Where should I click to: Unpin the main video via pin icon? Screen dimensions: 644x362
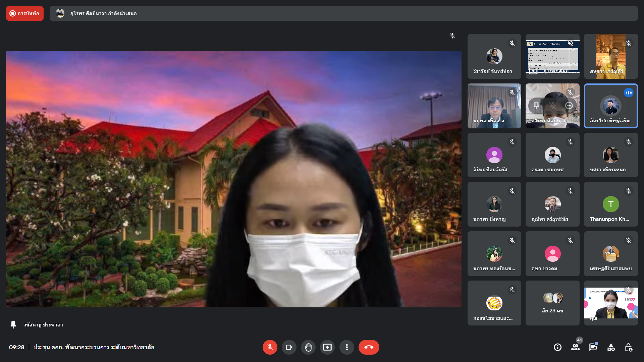coord(13,324)
